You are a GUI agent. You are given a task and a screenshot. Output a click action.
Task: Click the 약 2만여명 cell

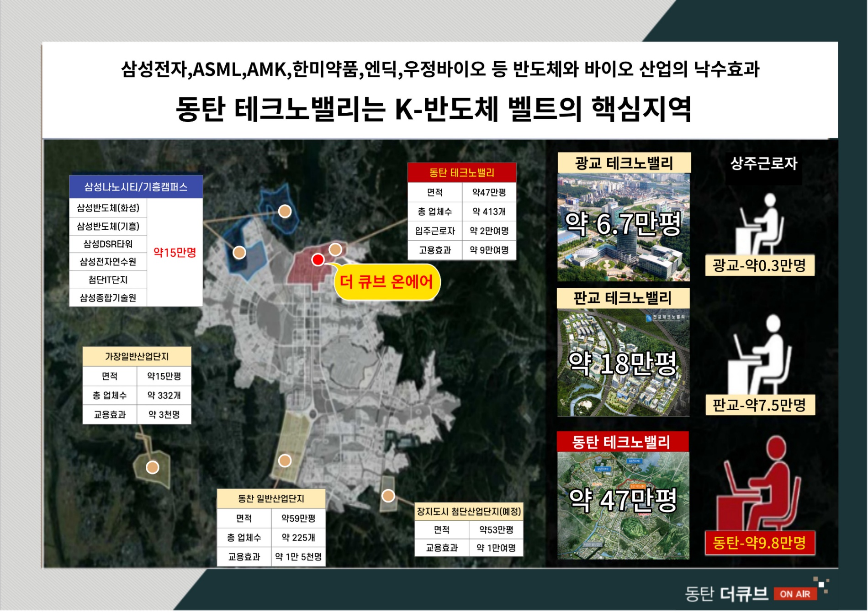[x=489, y=231]
